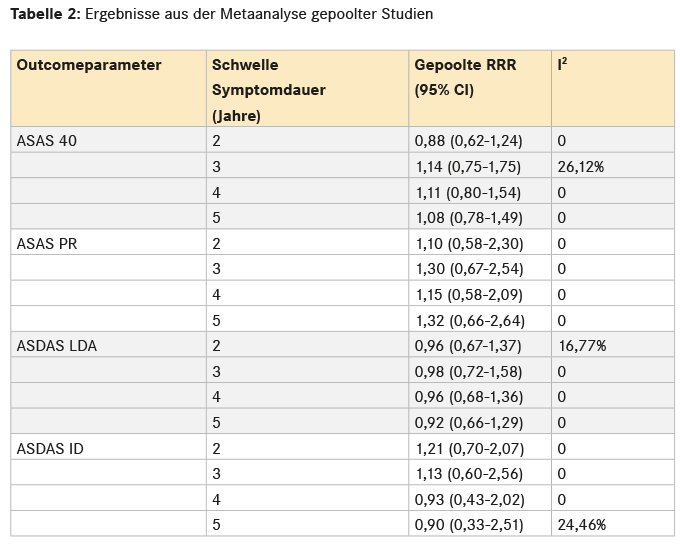Click the value 1,30 (0,67-2,54)
Image resolution: width=680 pixels, height=548 pixels.
click(468, 269)
